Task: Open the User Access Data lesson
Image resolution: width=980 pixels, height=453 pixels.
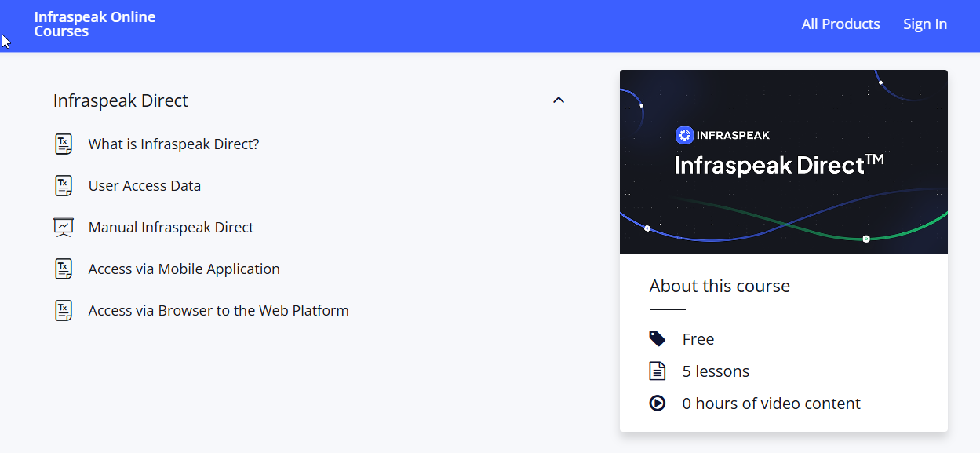Action: 144,186
